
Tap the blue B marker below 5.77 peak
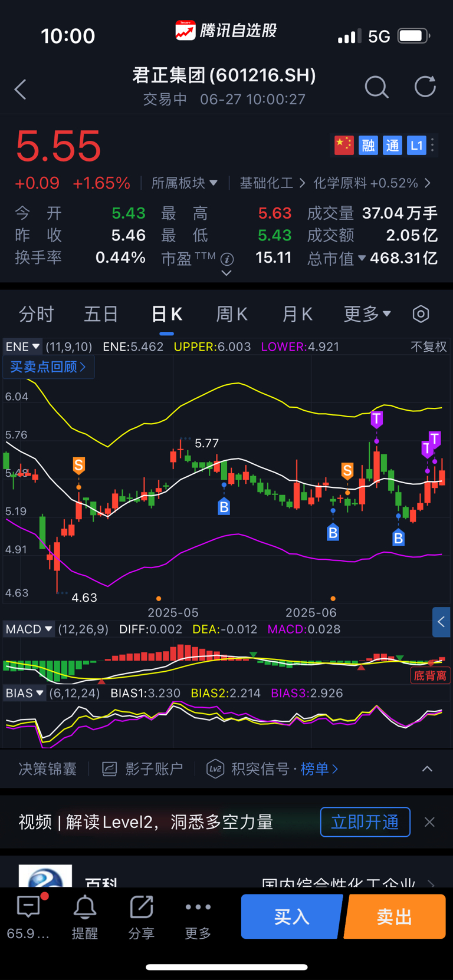[x=224, y=506]
